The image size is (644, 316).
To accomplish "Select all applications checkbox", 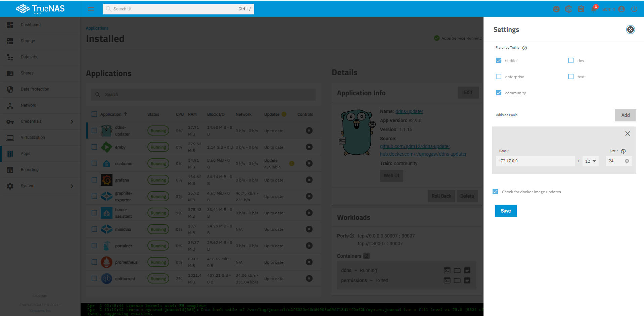I will [94, 114].
